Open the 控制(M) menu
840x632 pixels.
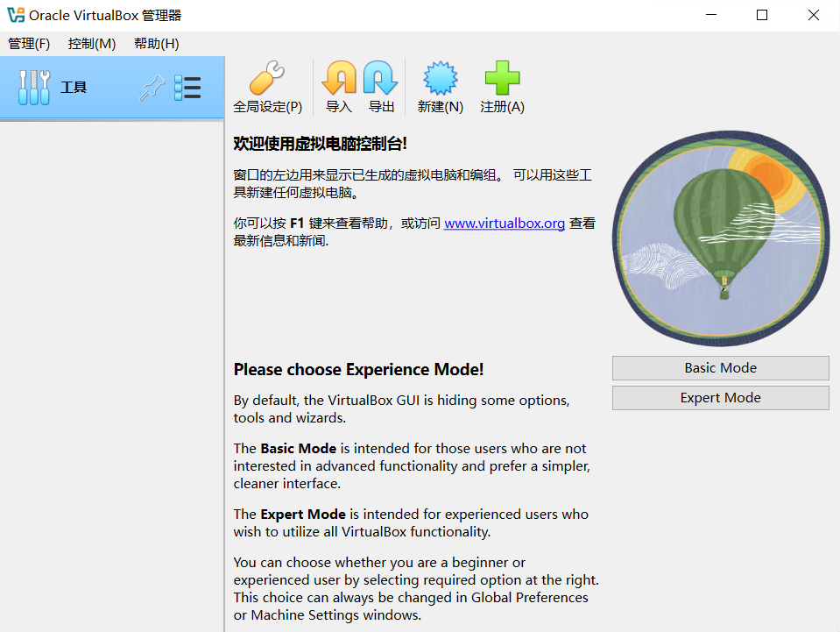(x=92, y=44)
